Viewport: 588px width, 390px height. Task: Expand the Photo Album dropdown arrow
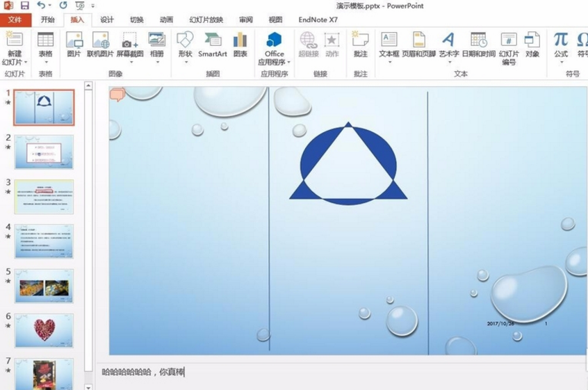[158, 63]
